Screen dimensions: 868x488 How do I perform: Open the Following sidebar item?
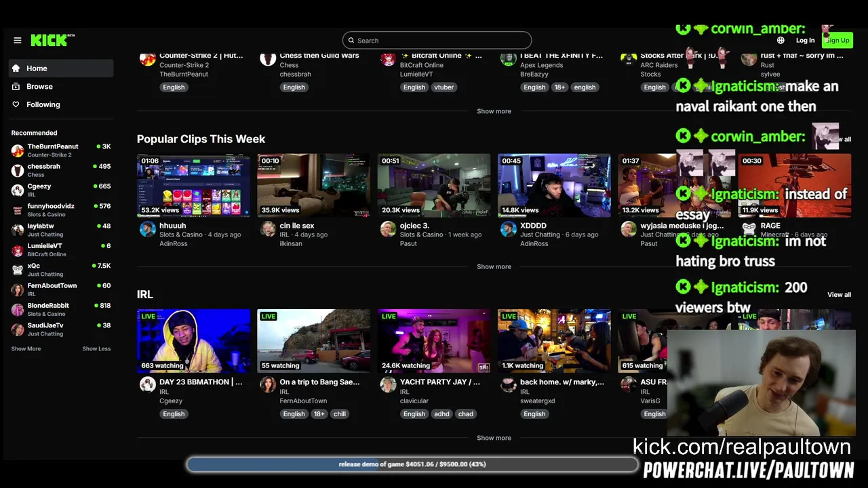(x=61, y=104)
